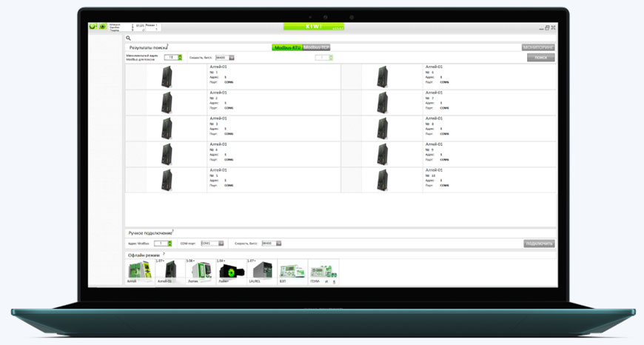Click the МОНИТОРИНГ button

pyautogui.click(x=538, y=47)
